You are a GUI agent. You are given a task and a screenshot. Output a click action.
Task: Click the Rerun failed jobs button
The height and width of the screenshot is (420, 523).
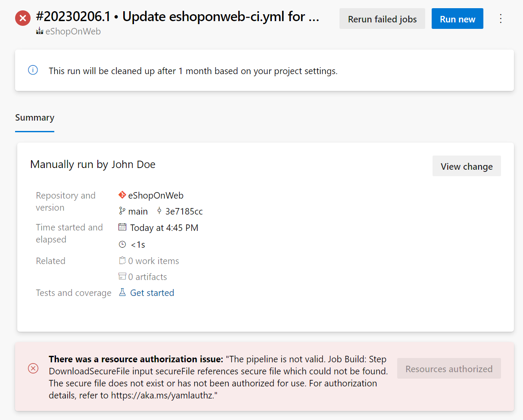click(x=382, y=19)
